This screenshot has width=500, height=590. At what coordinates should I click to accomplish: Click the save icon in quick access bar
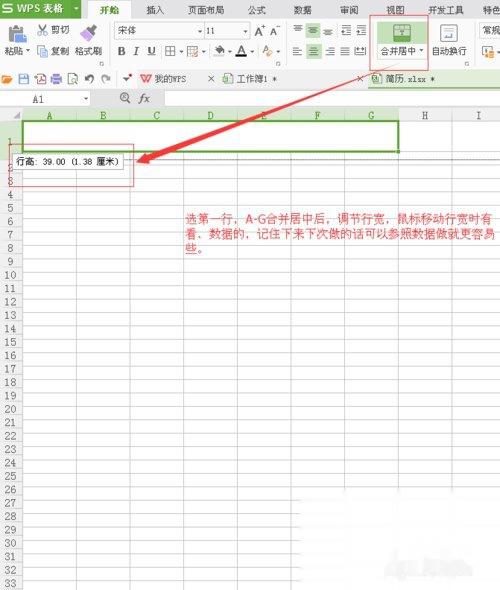coord(24,79)
